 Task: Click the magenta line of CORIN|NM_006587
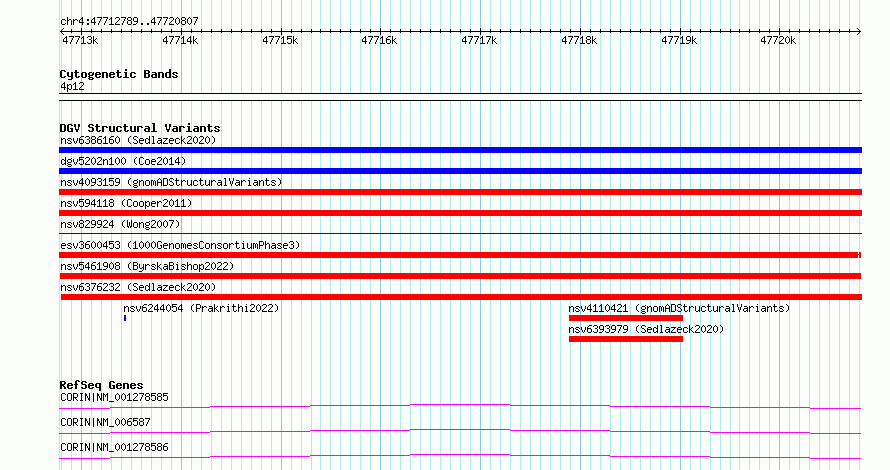(460, 431)
